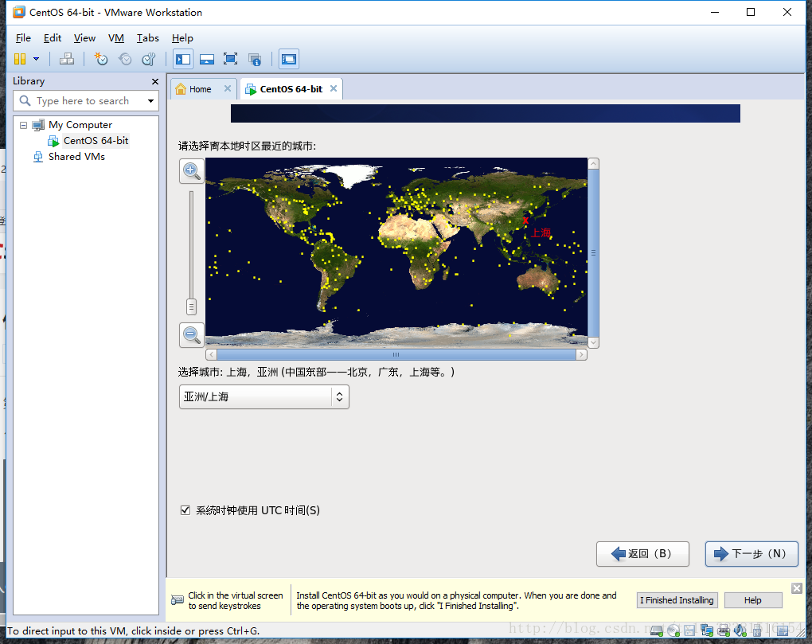Open the library search filter dropdown
812x644 pixels.
(150, 101)
